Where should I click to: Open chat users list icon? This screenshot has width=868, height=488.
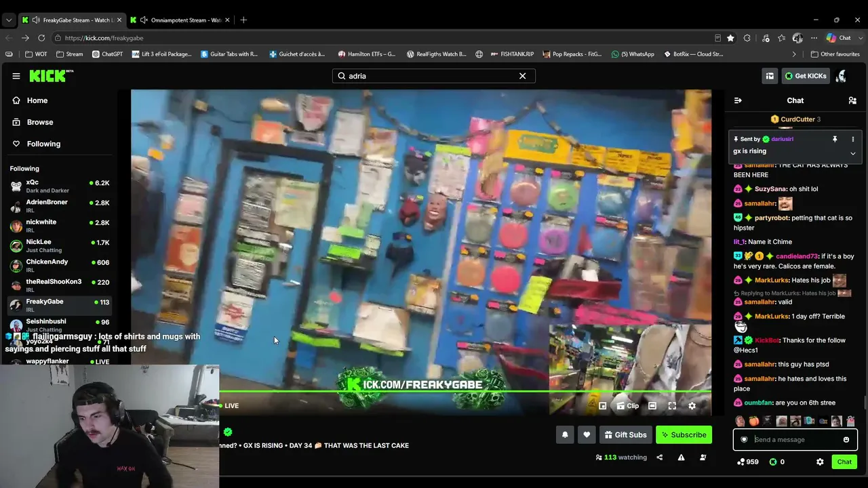pos(852,100)
